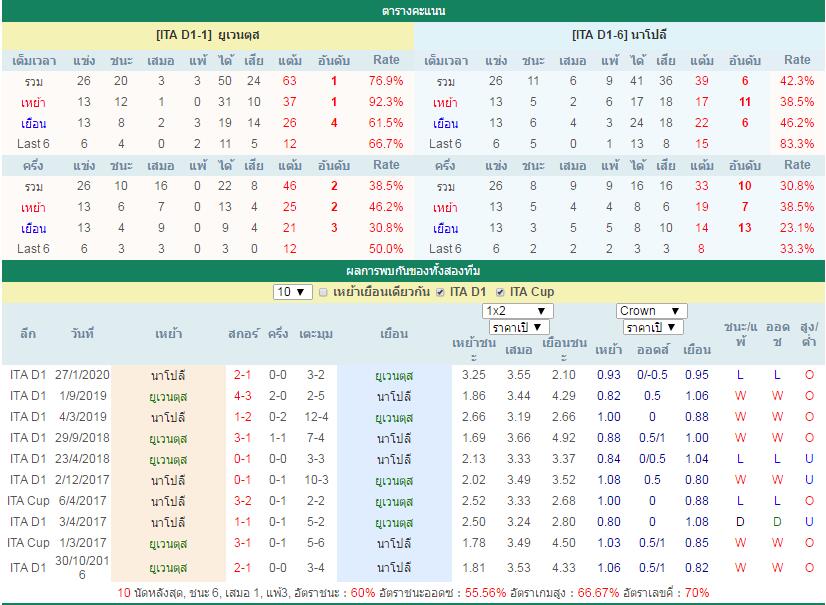
Task: Click the 39 total points for นาโปลี
Action: click(701, 81)
